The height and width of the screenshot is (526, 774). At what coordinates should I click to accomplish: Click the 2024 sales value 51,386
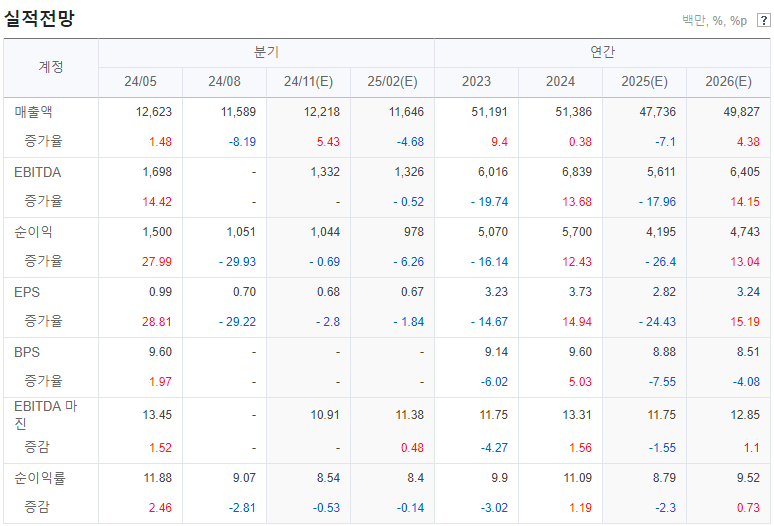573,112
